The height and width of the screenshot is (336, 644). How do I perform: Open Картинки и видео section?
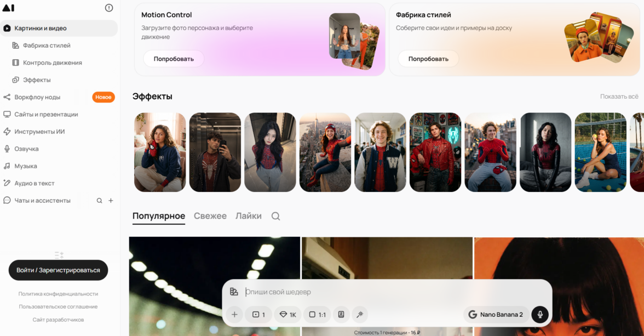(x=59, y=28)
